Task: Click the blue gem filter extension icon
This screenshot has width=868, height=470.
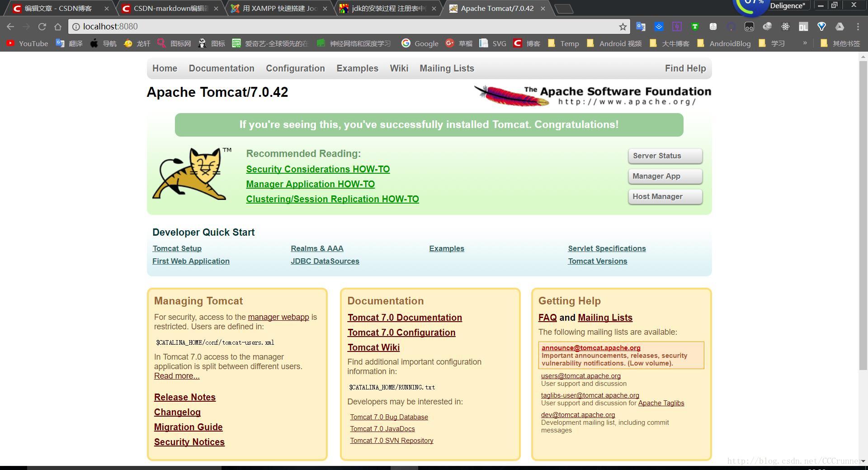Action: (x=821, y=27)
